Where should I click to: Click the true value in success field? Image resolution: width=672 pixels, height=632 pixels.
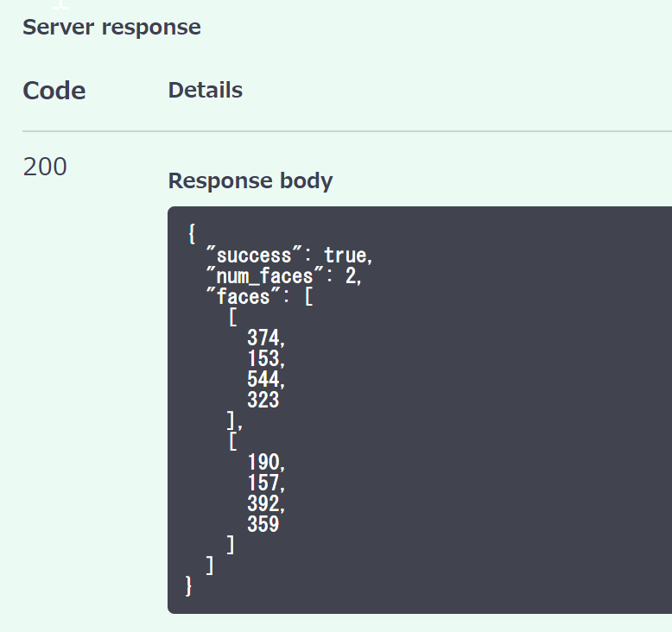(346, 256)
